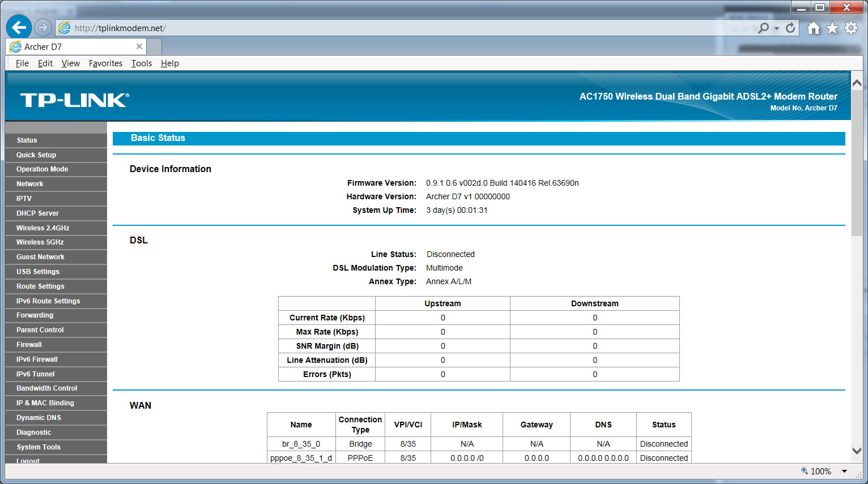Open Bandwidth Control page
This screenshot has width=868, height=484.
pyautogui.click(x=56, y=388)
